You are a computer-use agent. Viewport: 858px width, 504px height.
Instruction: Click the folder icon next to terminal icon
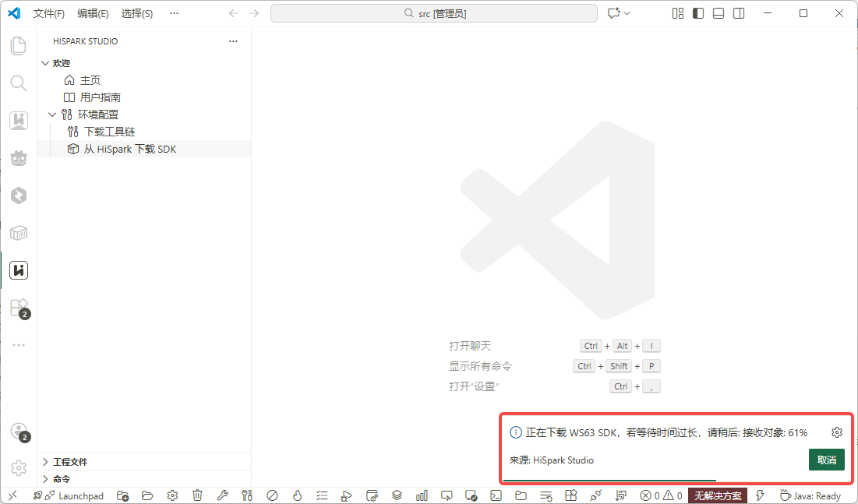click(x=521, y=495)
